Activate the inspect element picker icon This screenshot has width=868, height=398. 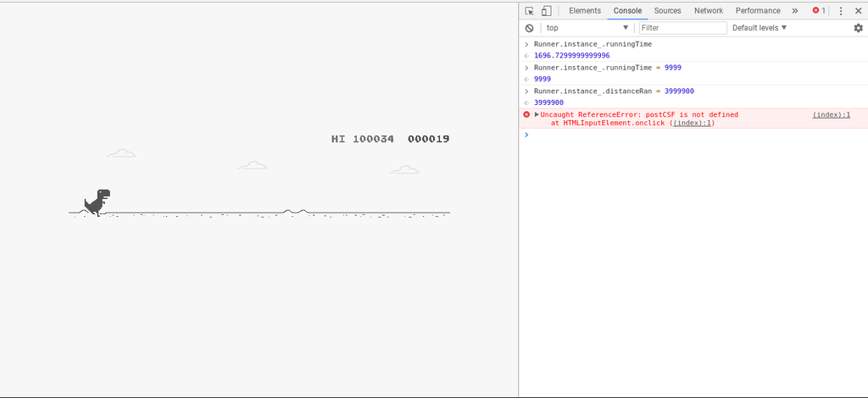tap(529, 11)
